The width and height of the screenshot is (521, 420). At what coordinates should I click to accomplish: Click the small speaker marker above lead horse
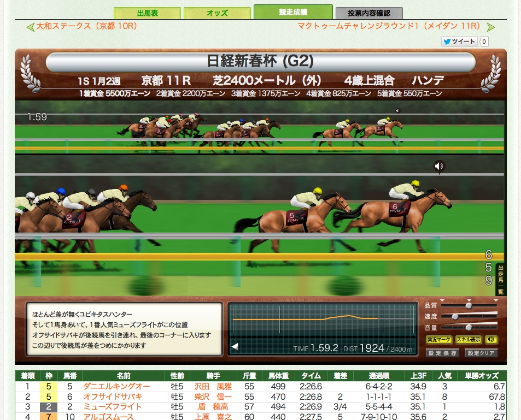coord(397,110)
